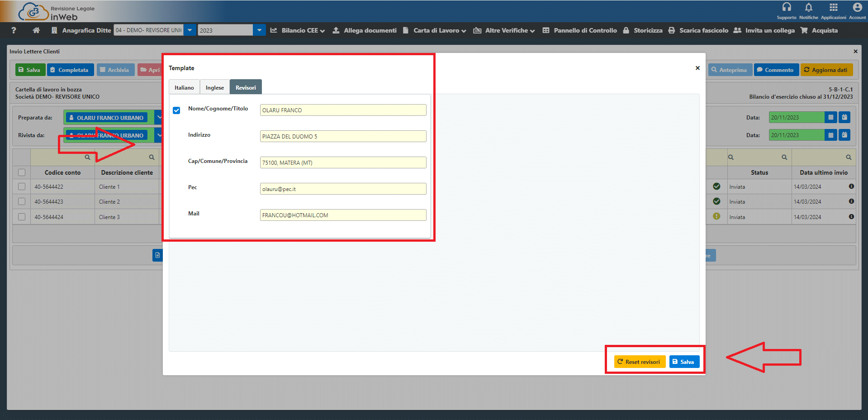Click the Indirizzo input field
The width and height of the screenshot is (868, 420).
pyautogui.click(x=343, y=136)
